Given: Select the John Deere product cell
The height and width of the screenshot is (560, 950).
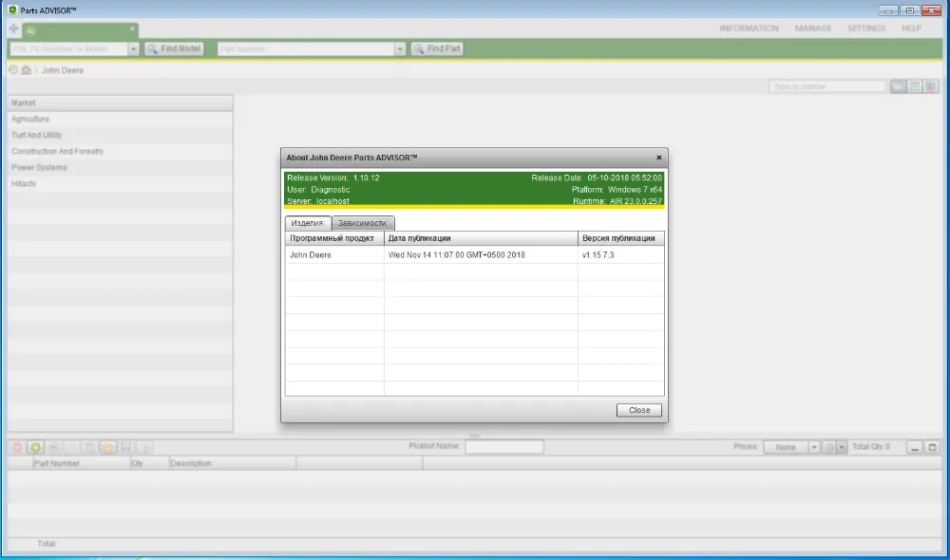Looking at the screenshot, I should (x=334, y=255).
